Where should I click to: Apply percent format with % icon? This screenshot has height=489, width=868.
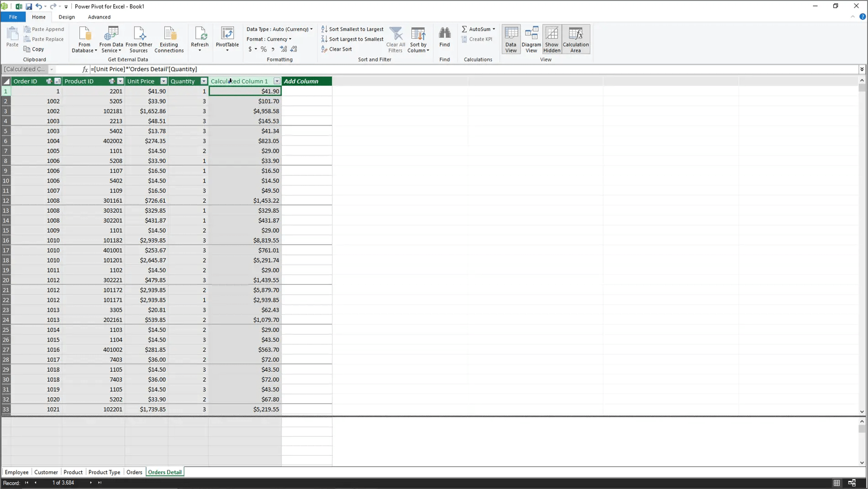click(263, 49)
